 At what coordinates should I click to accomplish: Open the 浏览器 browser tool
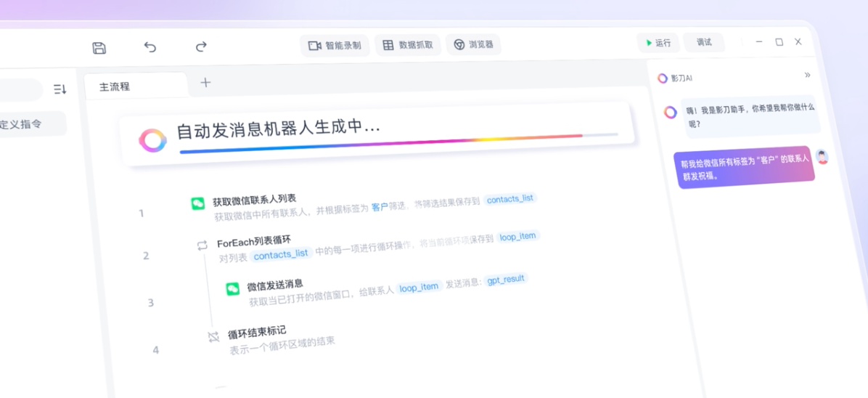pyautogui.click(x=473, y=44)
